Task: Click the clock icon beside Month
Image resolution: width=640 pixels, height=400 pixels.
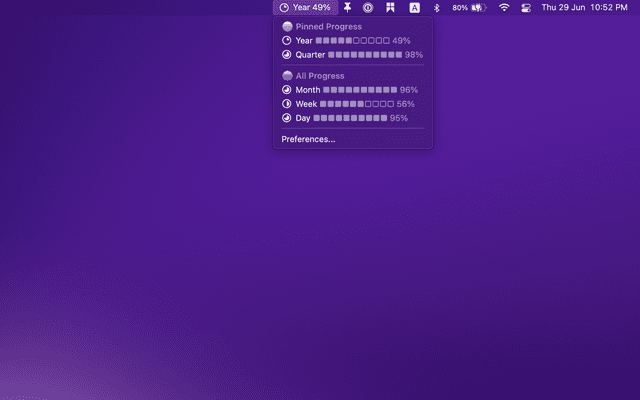Action: click(287, 90)
